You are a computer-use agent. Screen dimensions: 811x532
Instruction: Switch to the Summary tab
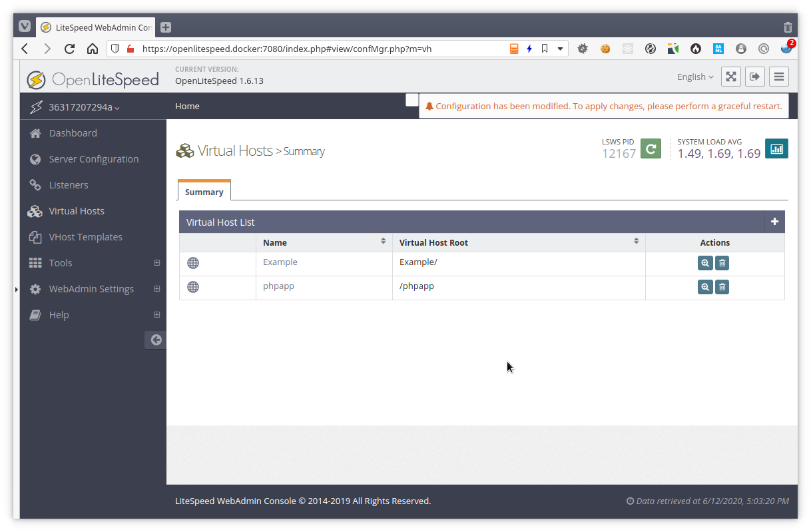[x=204, y=191]
